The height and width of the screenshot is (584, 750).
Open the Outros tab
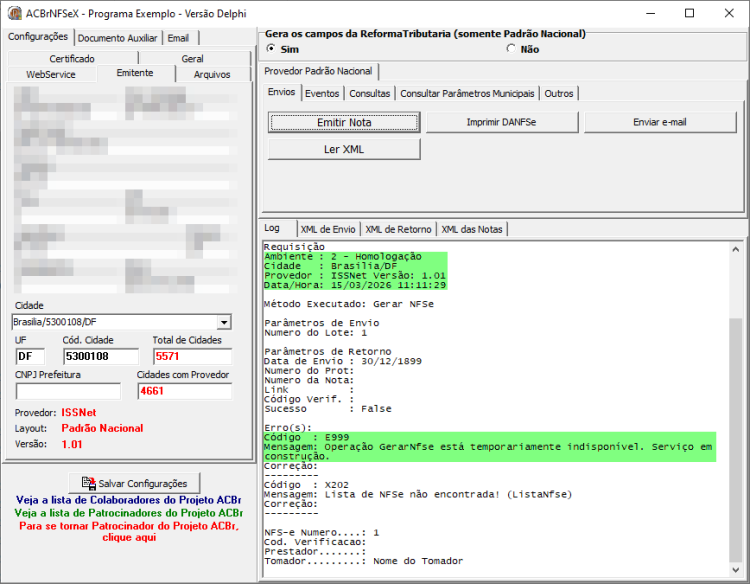[559, 94]
